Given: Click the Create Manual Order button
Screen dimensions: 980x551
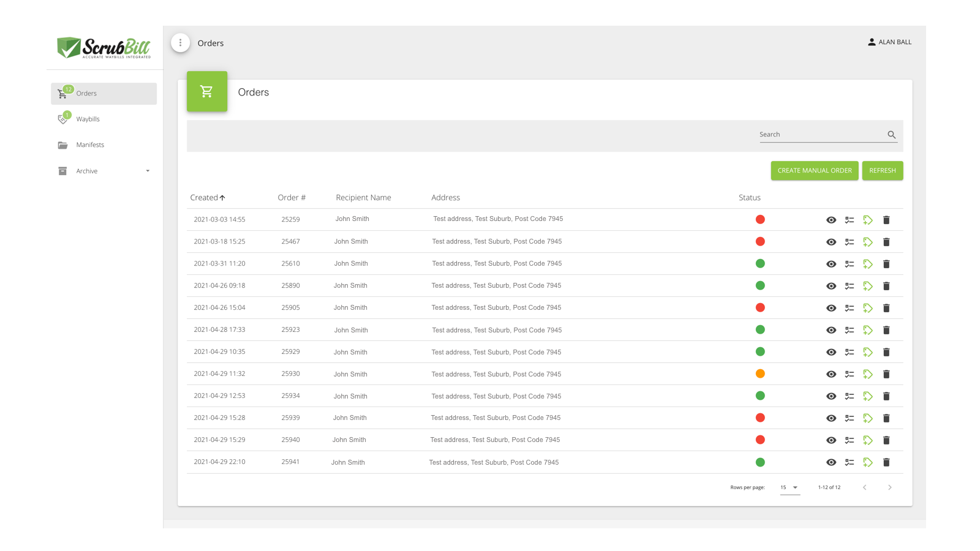Looking at the screenshot, I should pos(815,170).
